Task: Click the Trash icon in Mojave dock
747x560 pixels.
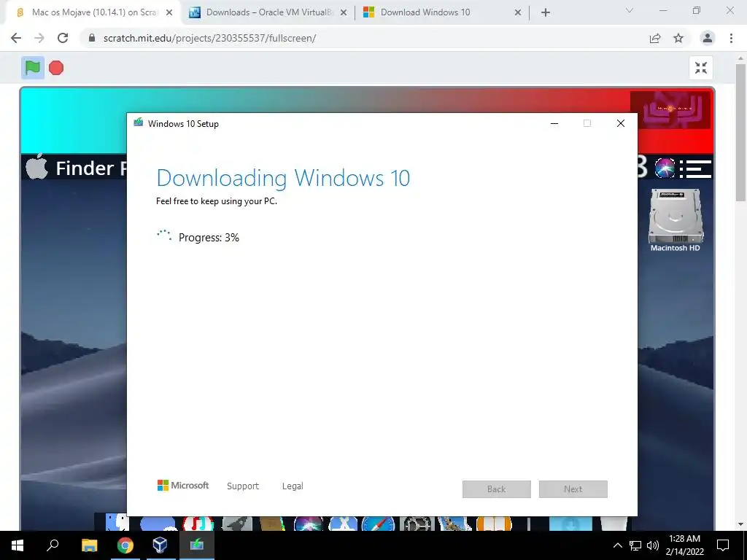Action: click(614, 524)
